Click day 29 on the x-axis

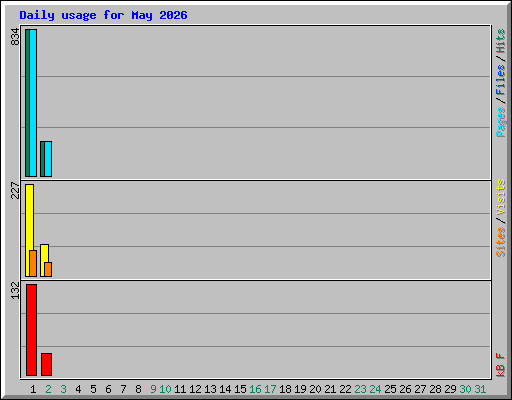pos(450,389)
